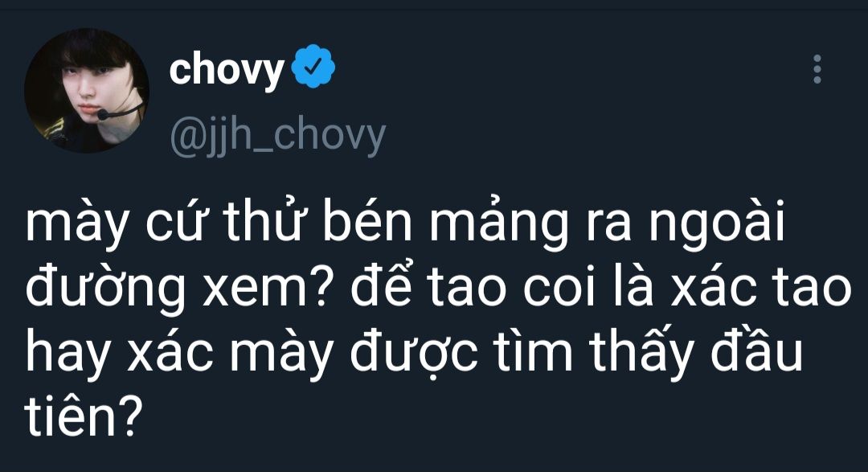Open the @jjh_chovy handle link
The width and height of the screenshot is (868, 472).
click(278, 137)
